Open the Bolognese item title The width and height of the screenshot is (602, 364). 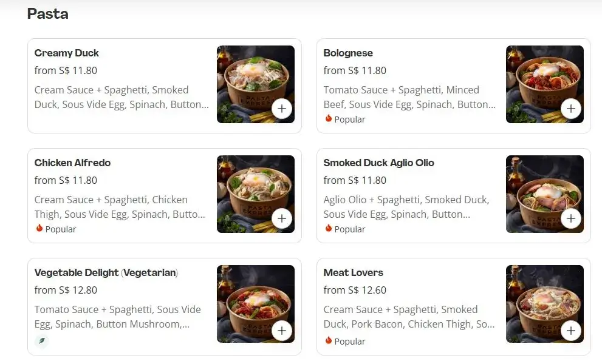pos(348,53)
